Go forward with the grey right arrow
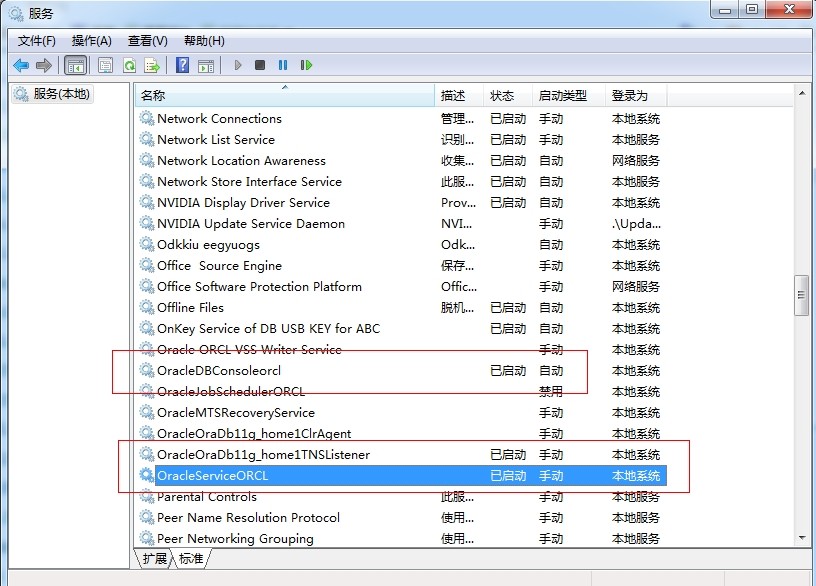The width and height of the screenshot is (816, 586). 44,65
